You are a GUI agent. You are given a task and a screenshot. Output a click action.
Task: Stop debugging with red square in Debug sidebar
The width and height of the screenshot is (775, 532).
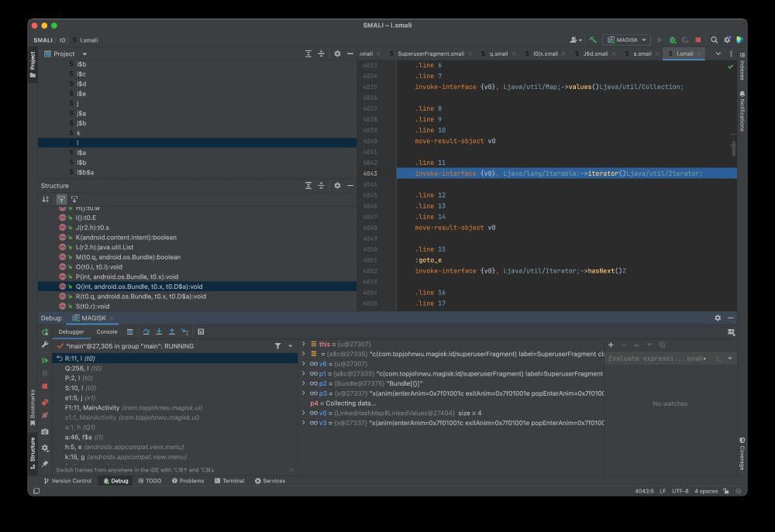(x=45, y=386)
